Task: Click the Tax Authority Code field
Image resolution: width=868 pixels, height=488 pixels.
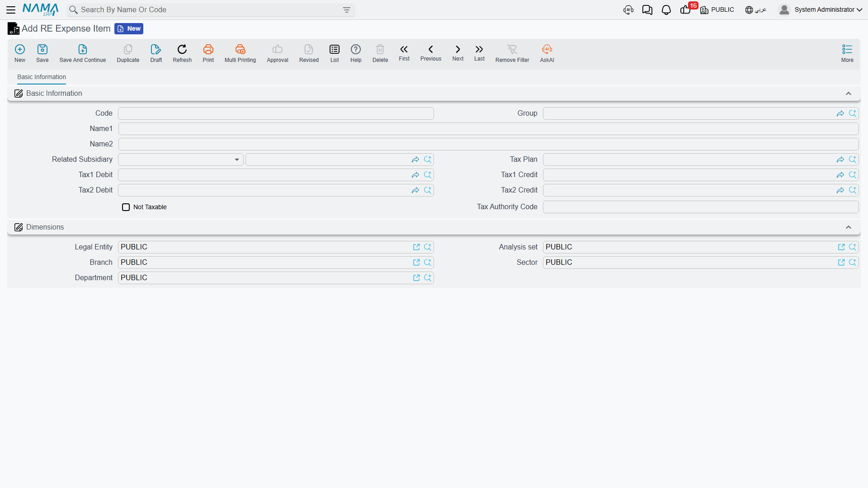Action: point(701,207)
